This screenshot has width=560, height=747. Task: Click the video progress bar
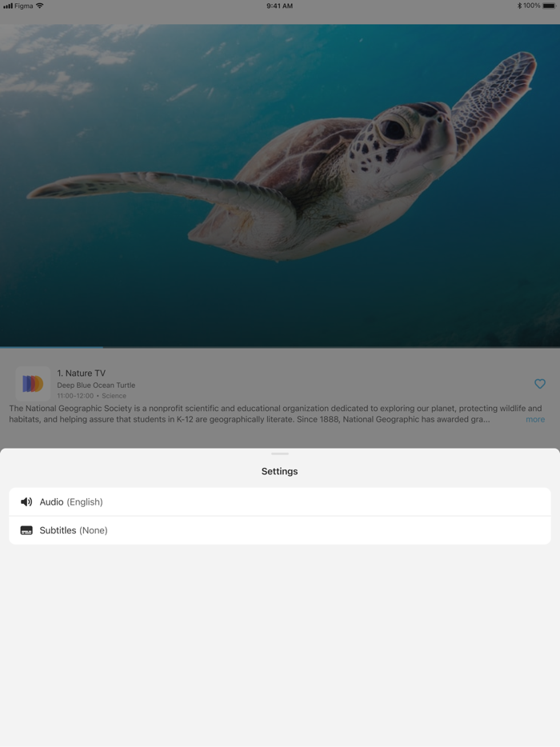(x=280, y=347)
